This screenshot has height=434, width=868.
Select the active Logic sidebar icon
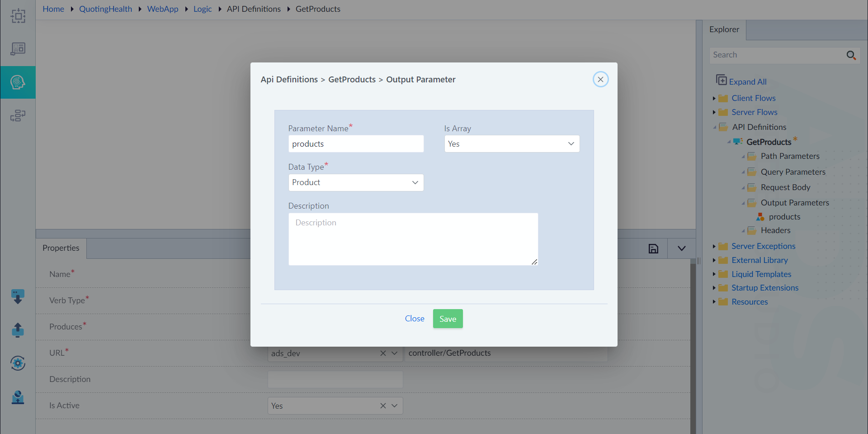[18, 82]
